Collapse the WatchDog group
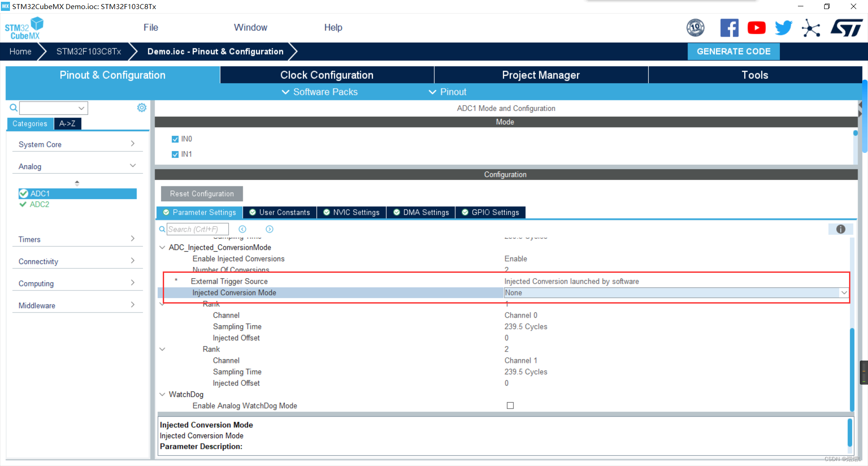 point(162,395)
